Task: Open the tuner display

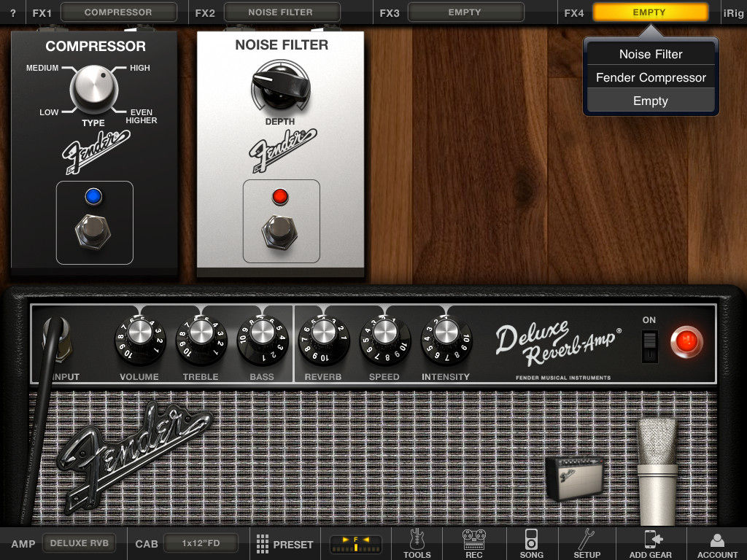Action: pos(356,544)
